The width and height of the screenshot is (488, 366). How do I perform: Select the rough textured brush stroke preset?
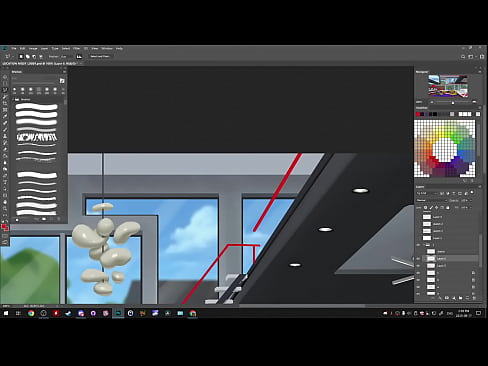37,137
